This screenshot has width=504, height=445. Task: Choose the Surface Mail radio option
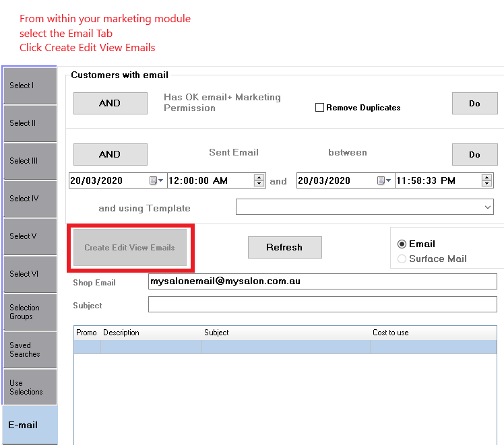[x=402, y=259]
